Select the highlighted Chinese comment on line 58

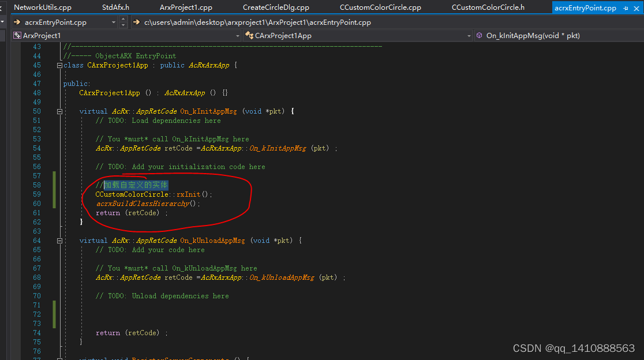tap(137, 185)
